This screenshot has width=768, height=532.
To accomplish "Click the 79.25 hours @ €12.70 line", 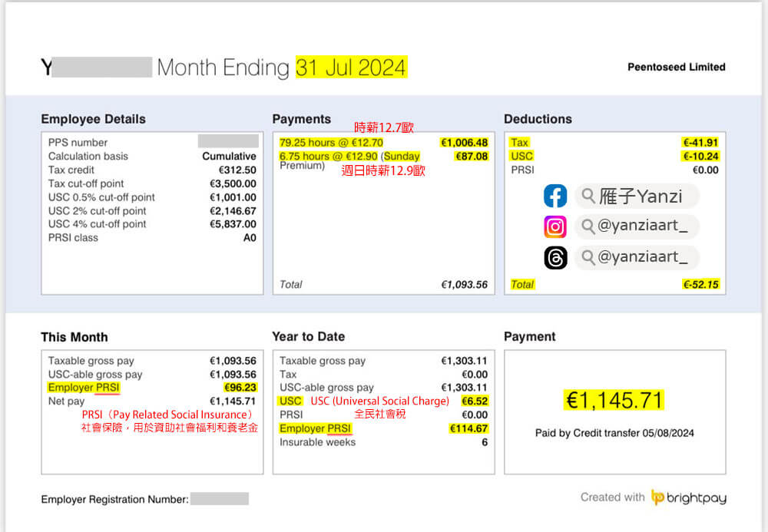I will point(331,143).
